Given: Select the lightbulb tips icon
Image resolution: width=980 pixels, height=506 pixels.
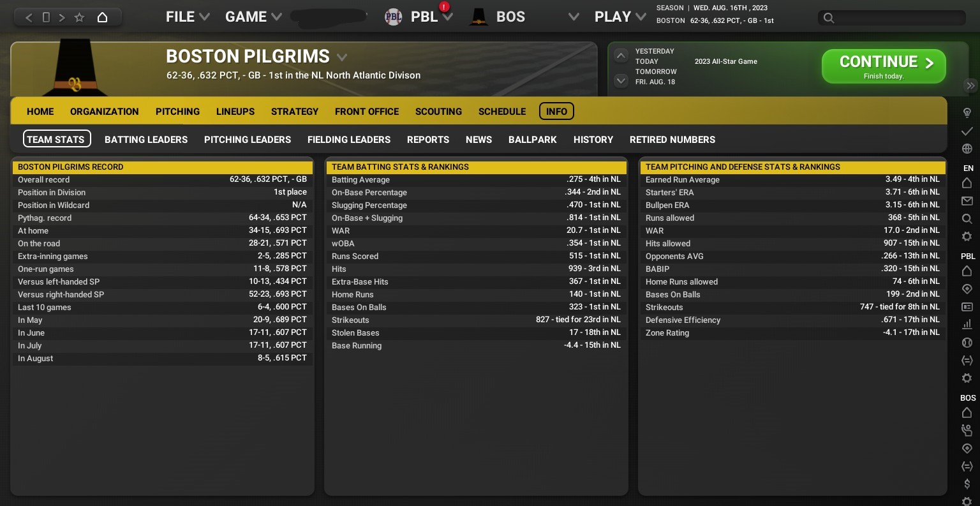Looking at the screenshot, I should (967, 112).
